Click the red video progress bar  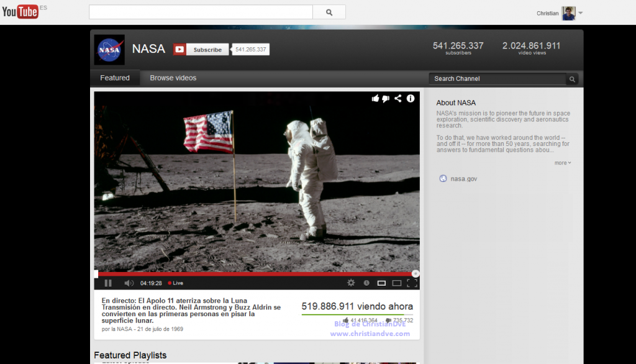[x=255, y=275]
